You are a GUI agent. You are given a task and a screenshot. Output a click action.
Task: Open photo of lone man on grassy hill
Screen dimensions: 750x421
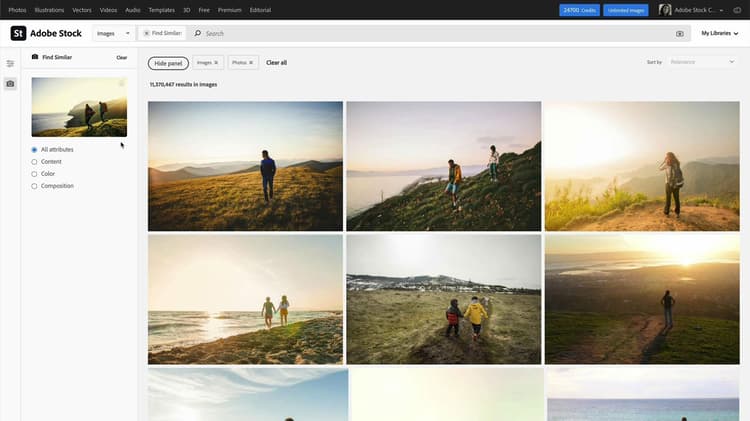click(245, 166)
